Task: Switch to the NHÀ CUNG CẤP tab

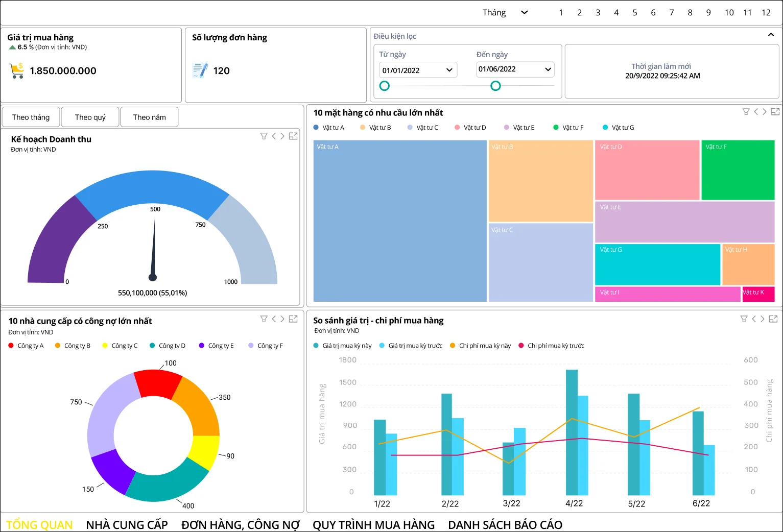Action: [127, 524]
